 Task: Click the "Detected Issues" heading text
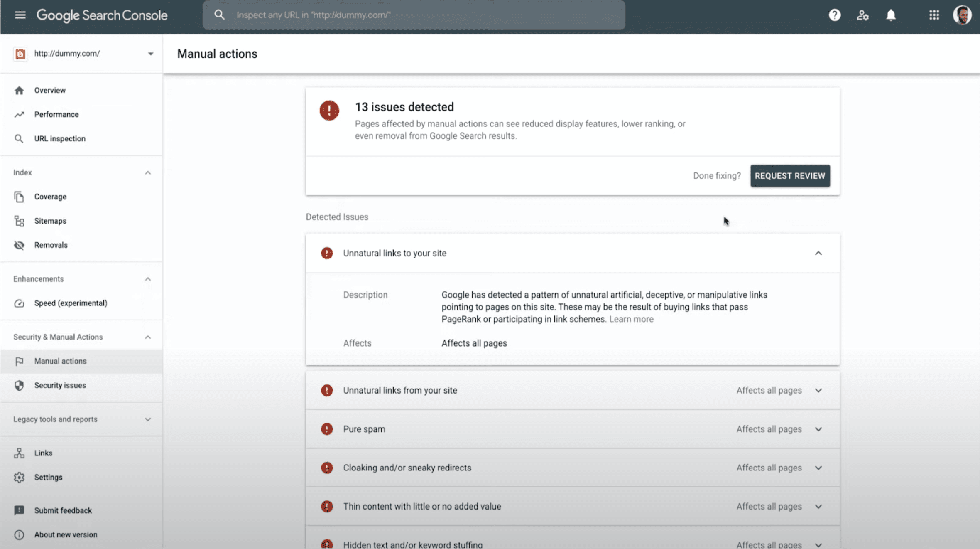click(337, 217)
